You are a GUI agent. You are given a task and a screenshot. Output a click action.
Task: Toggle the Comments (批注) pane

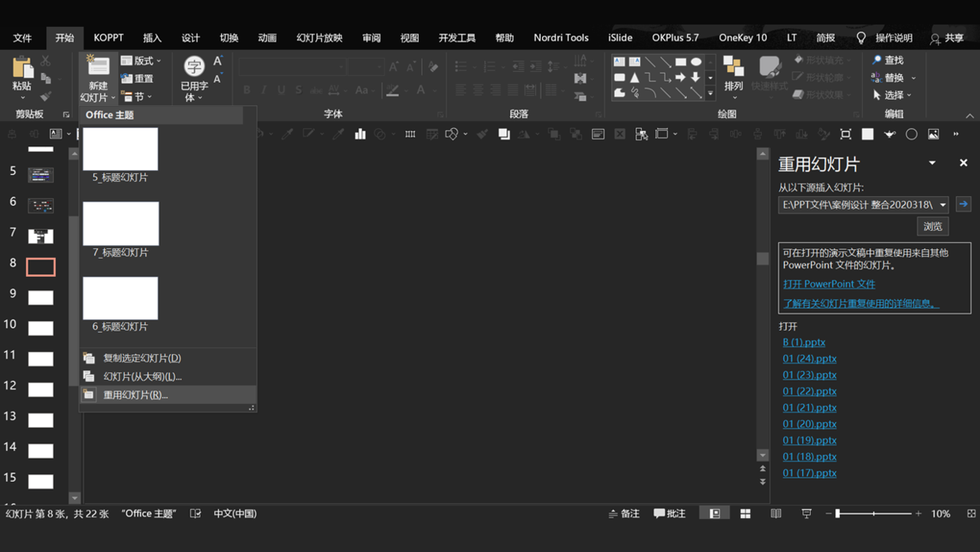point(669,514)
